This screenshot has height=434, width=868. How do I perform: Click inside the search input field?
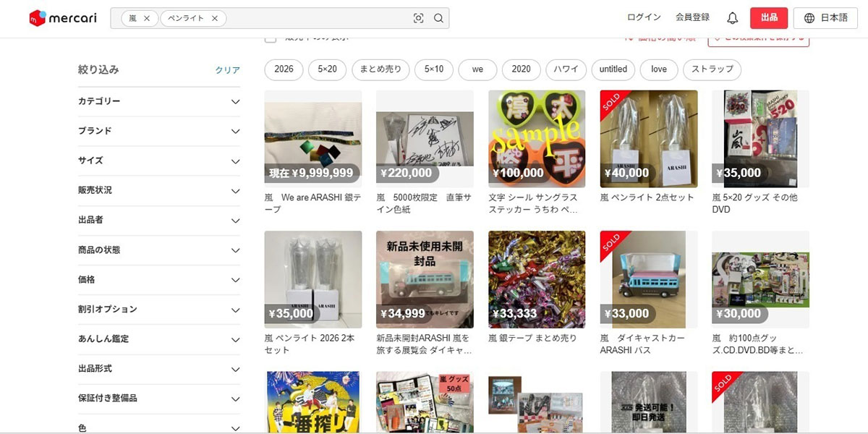[311, 18]
